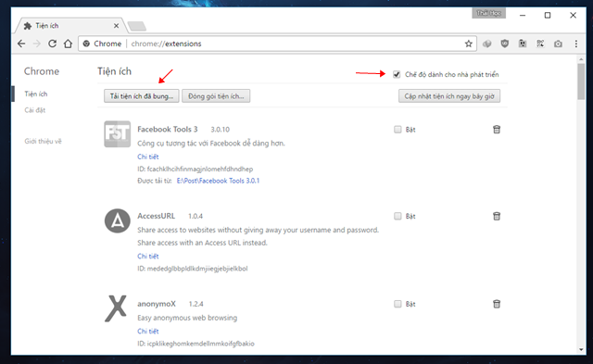
Task: Click the ID fcachklhcihfinmagjnlomehfdhndhep text
Action: tap(196, 169)
